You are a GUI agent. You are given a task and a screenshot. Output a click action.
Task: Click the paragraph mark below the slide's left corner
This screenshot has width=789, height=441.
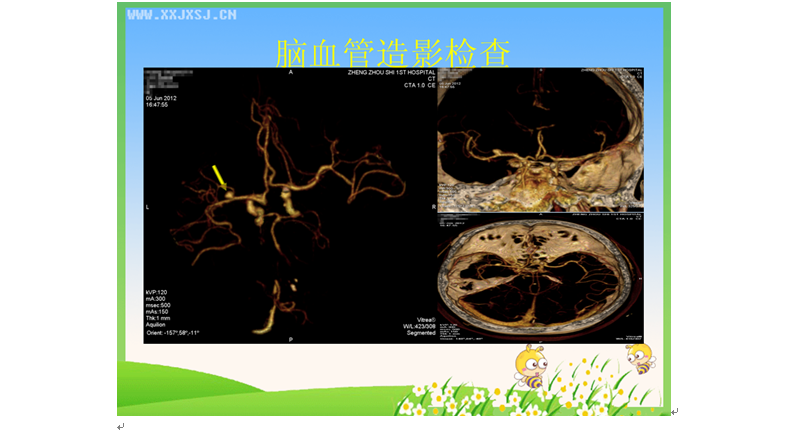(x=121, y=427)
